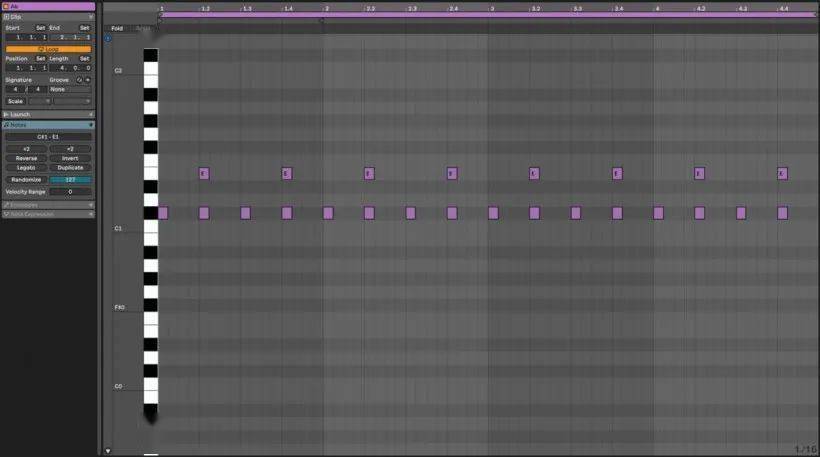Open the Groove dropdown showing None
Screen dimensions: 820x457
70,89
